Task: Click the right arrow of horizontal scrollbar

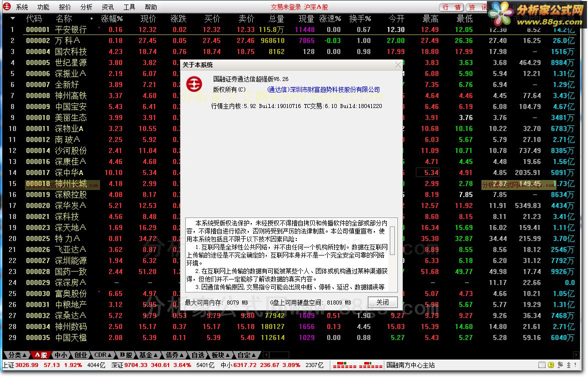Action: click(x=576, y=354)
